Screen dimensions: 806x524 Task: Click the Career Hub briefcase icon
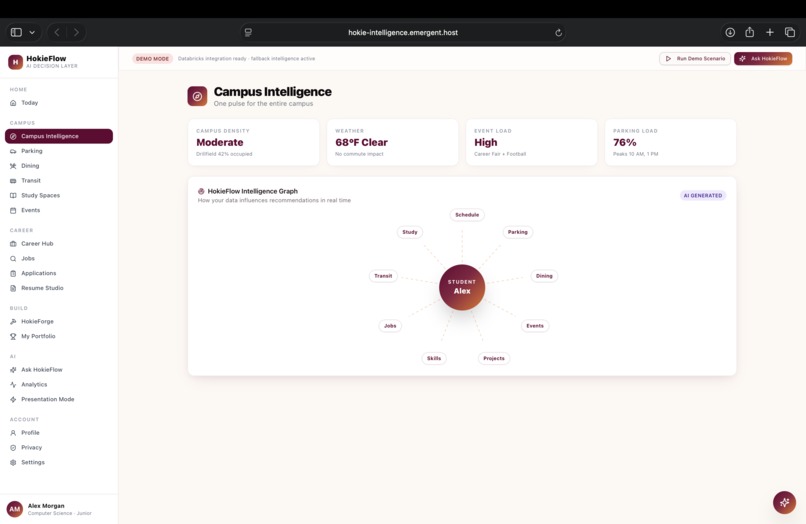13,244
